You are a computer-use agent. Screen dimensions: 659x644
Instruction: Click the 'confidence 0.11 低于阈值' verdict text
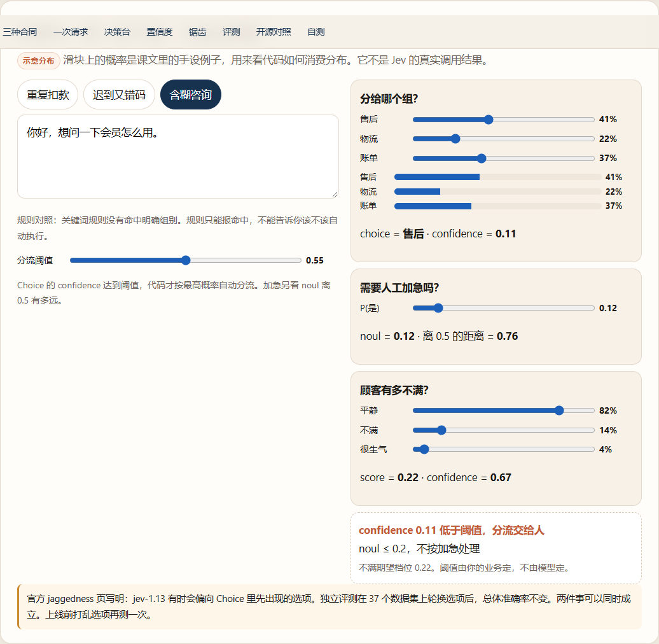(452, 531)
